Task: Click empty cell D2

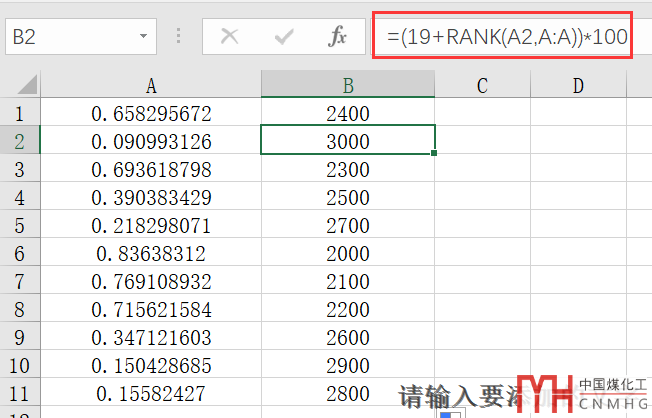Action: pyautogui.click(x=578, y=140)
